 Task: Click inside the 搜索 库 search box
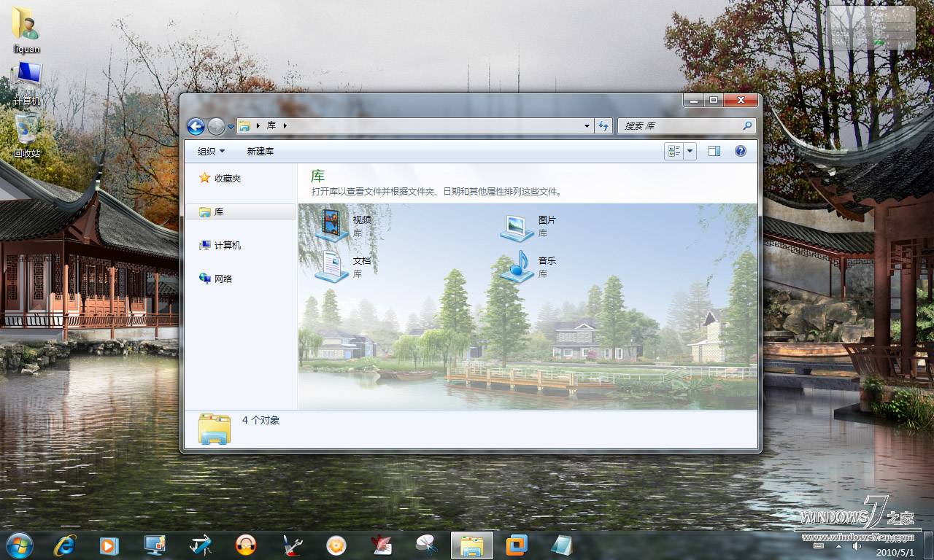(679, 125)
